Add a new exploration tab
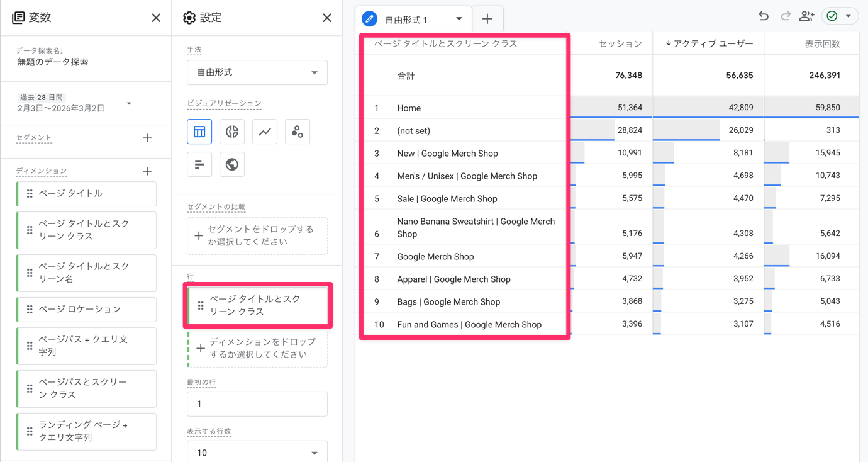 (487, 19)
